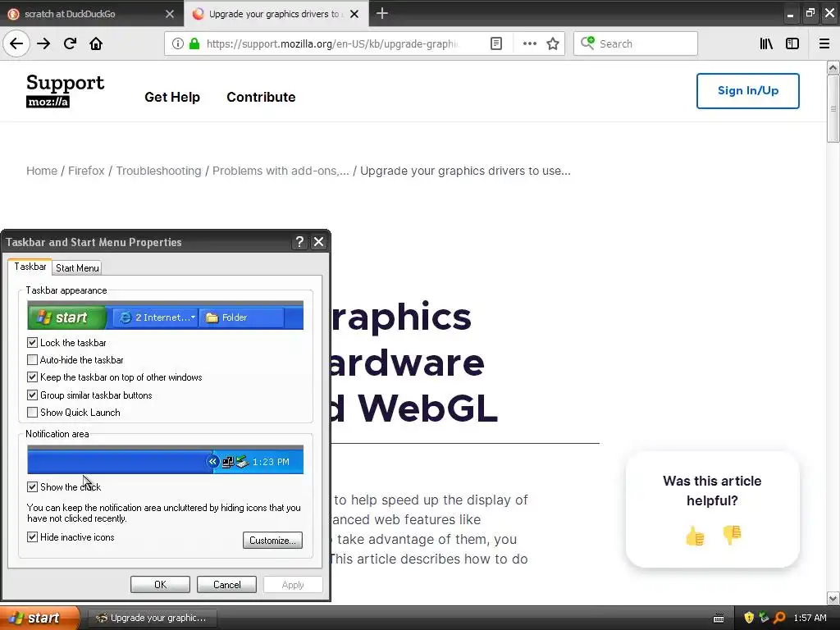Viewport: 840px width, 630px height.
Task: Close the Upgrade graphics drivers tab
Action: [354, 14]
